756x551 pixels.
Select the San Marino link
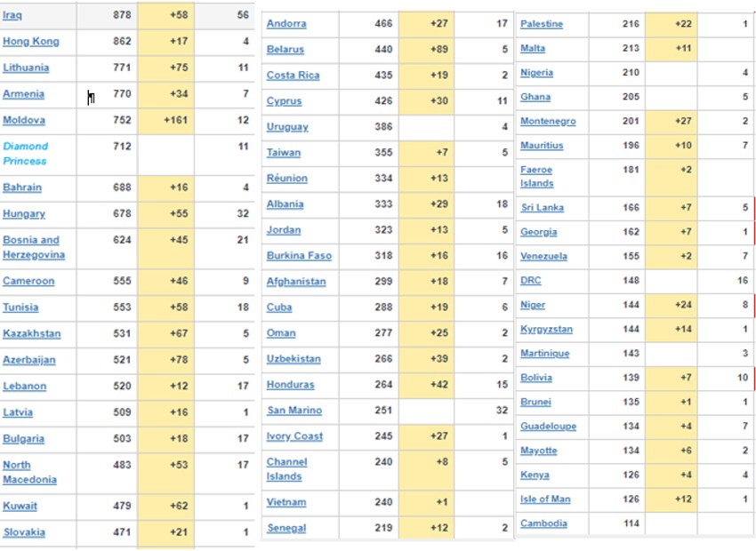pyautogui.click(x=294, y=411)
